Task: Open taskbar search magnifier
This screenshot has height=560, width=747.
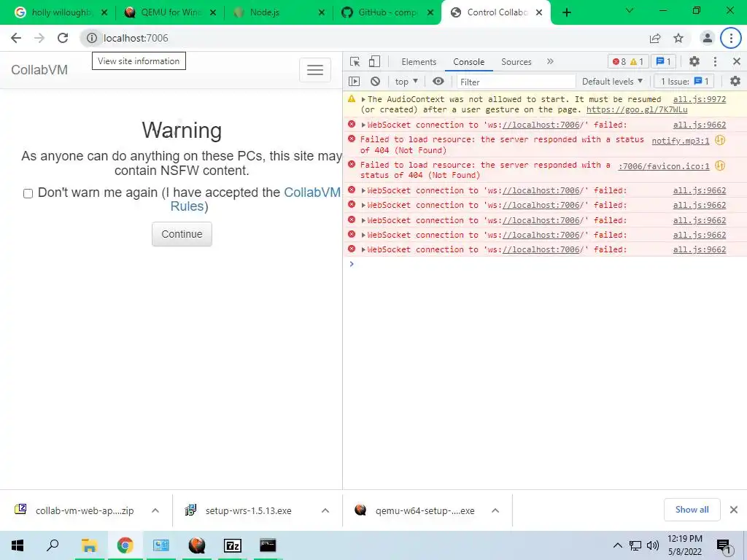Action: (x=53, y=545)
